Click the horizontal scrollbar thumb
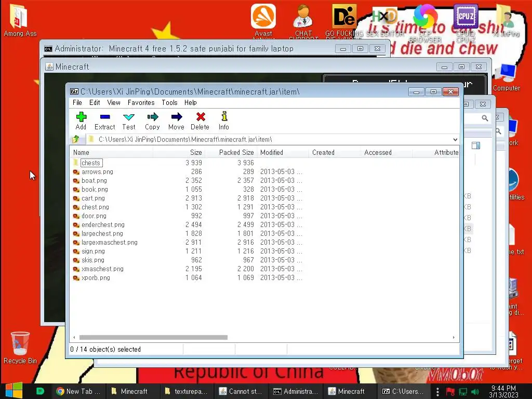The width and height of the screenshot is (532, 399). pos(153,337)
